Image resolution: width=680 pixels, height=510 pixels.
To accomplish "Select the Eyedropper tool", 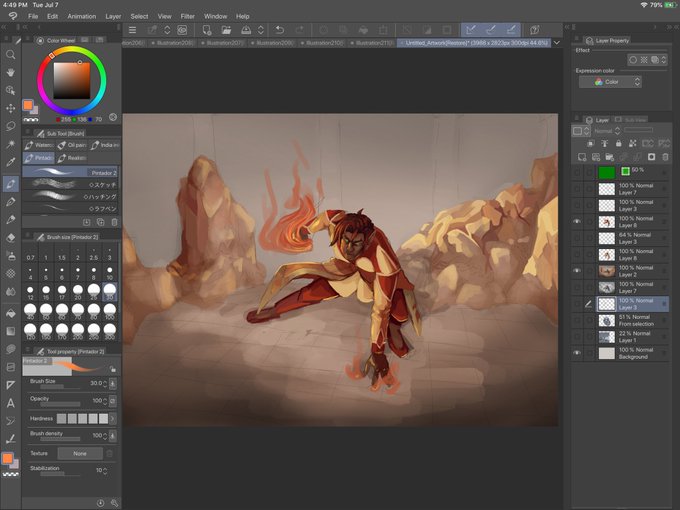I will point(10,162).
